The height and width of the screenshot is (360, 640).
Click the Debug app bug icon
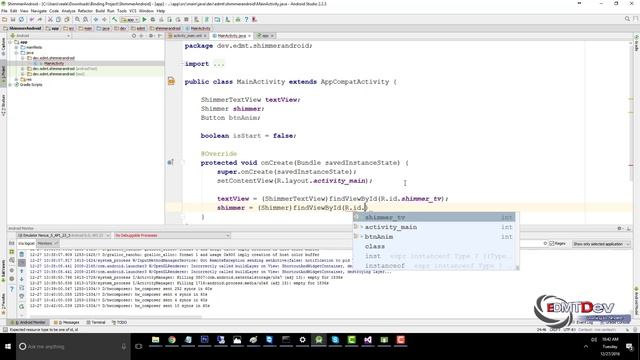(x=153, y=20)
